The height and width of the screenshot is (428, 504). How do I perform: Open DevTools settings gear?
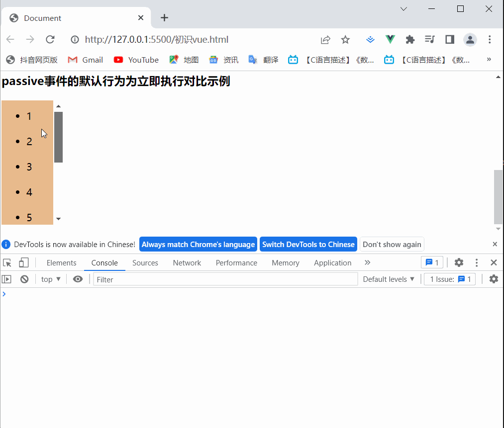pyautogui.click(x=458, y=262)
